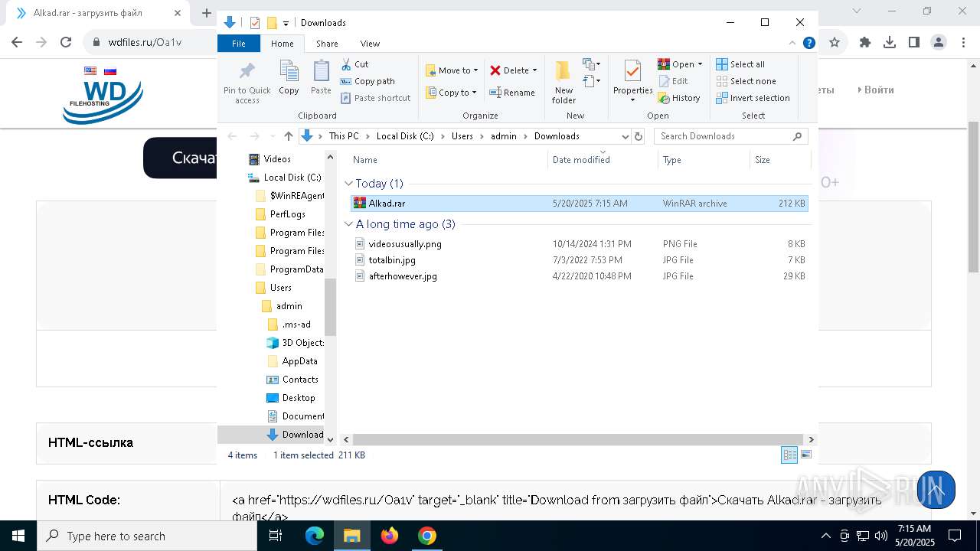Image resolution: width=980 pixels, height=551 pixels.
Task: Click 'admin' in the address breadcrumb
Action: coord(504,136)
